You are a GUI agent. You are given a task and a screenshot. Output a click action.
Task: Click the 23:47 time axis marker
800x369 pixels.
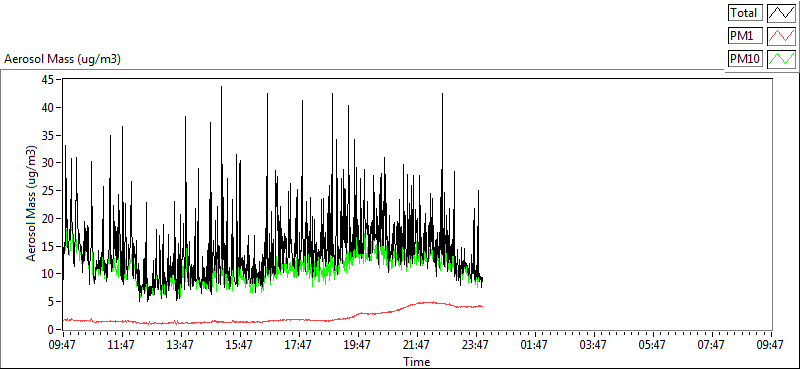tap(475, 346)
